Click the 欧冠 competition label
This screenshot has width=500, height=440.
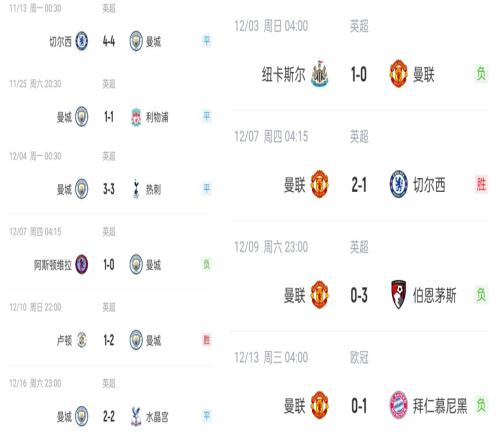click(x=359, y=358)
